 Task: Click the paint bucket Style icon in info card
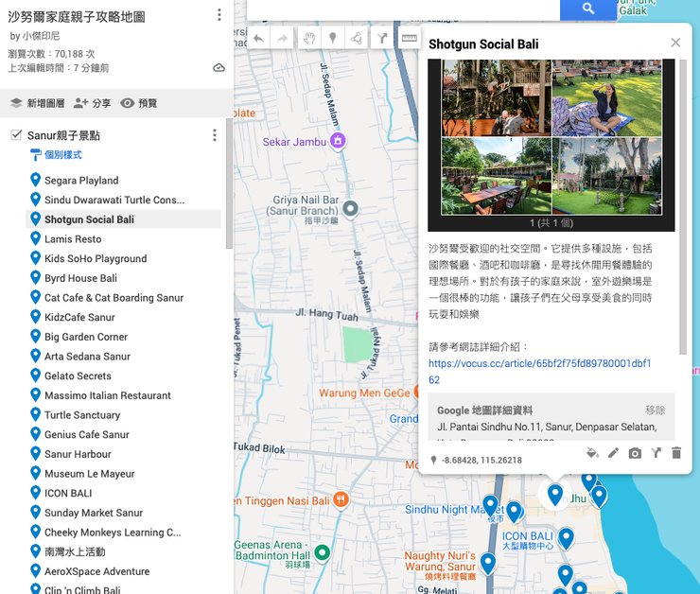pyautogui.click(x=592, y=453)
